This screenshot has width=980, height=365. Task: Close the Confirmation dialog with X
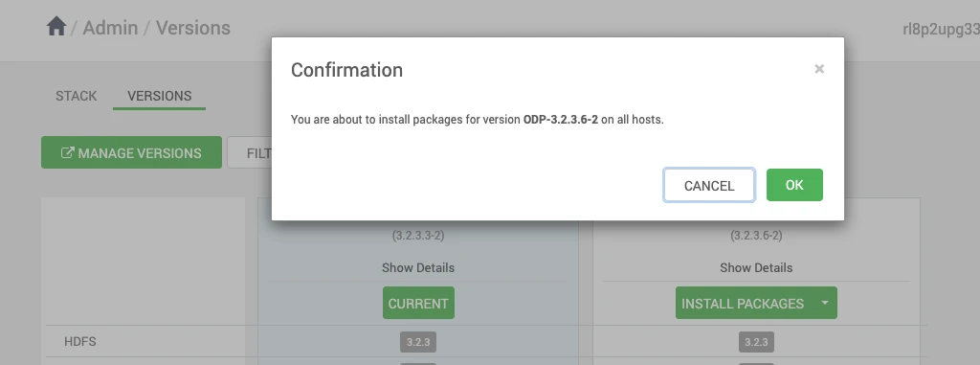(x=819, y=69)
